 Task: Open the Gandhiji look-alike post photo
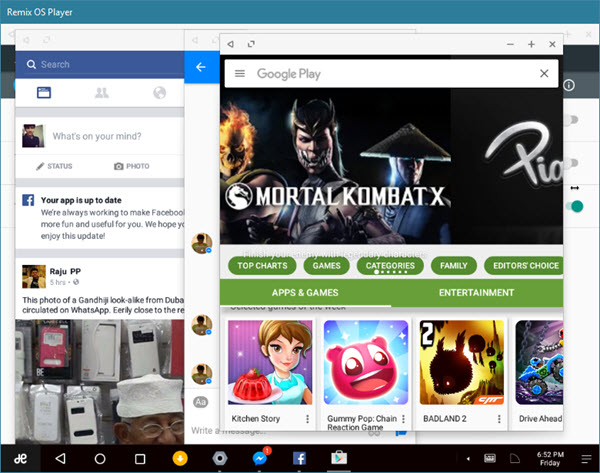100,382
